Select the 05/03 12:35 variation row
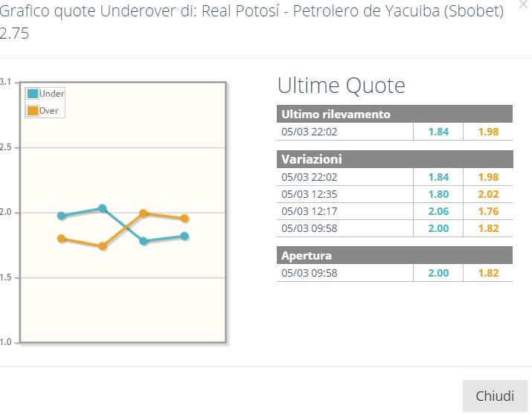 coord(394,194)
